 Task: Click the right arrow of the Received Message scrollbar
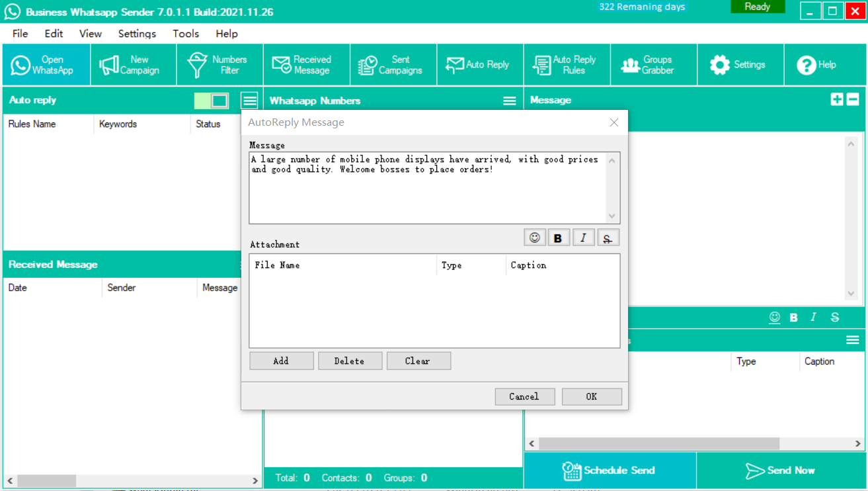256,480
